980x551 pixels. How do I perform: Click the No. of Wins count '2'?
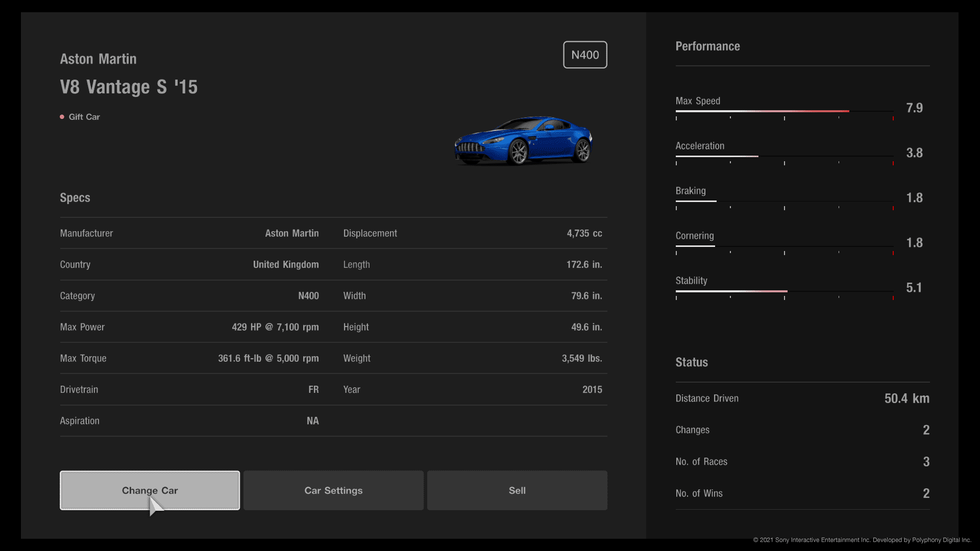pos(926,493)
